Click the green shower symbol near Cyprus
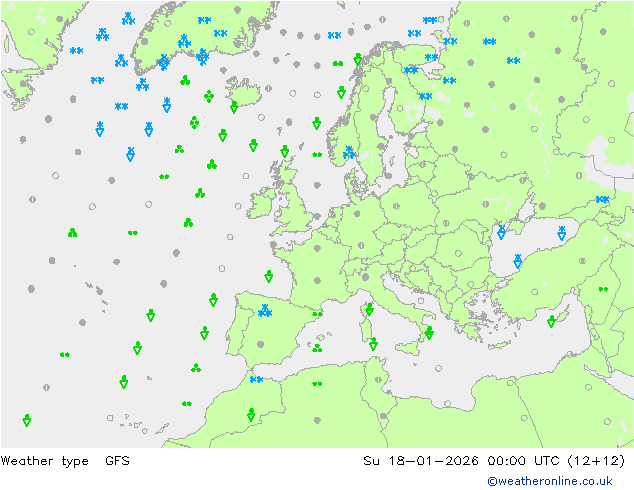 pos(552,321)
